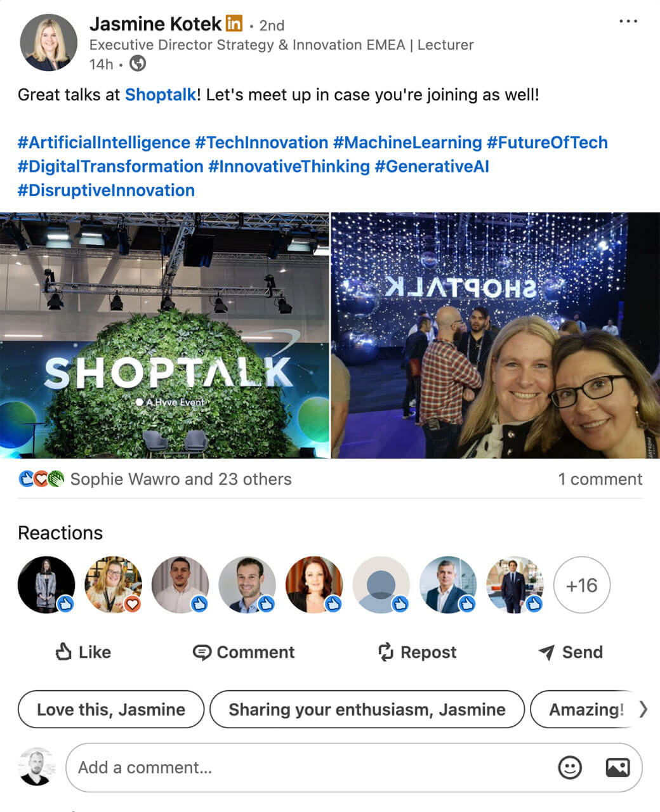
Task: Select the "Love this, Jasmine" quick reply
Action: tap(111, 709)
